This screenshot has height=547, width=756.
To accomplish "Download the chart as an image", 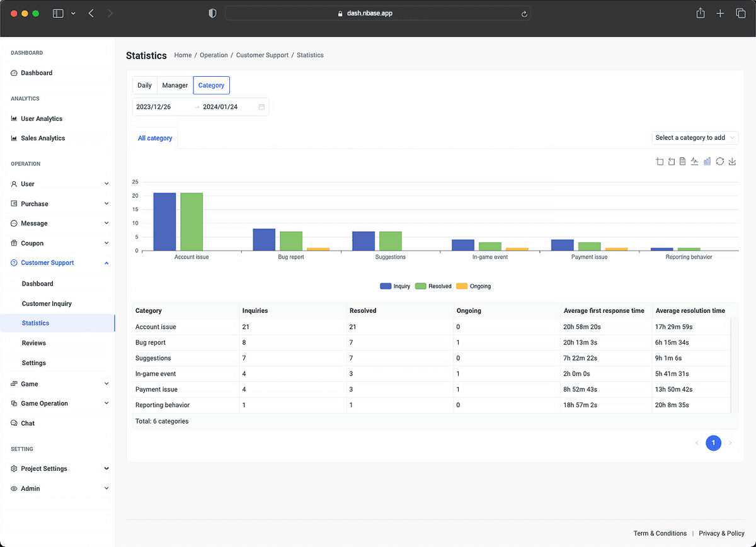I will [732, 162].
